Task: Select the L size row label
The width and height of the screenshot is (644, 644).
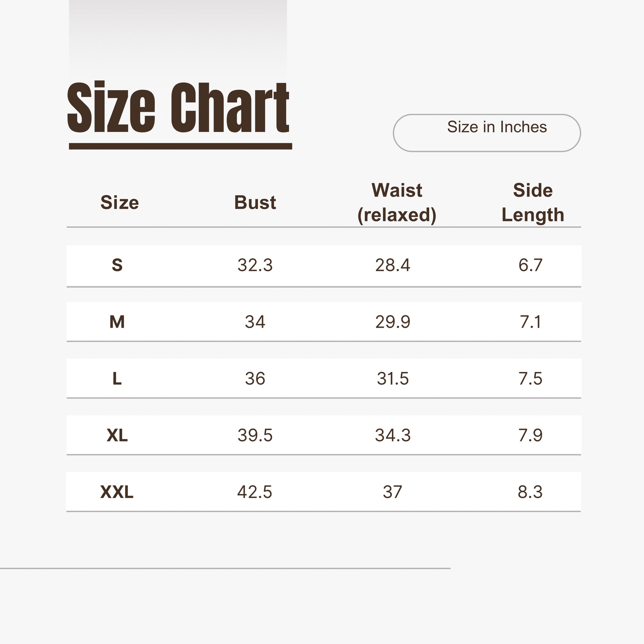Action: 117,378
